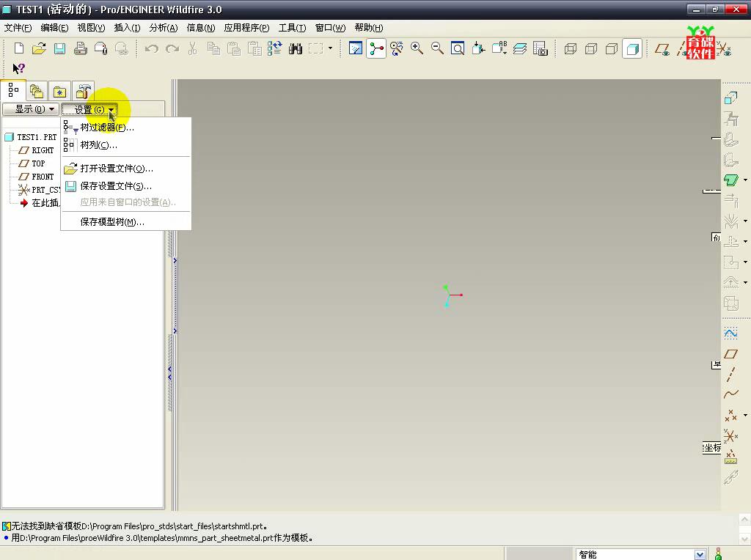This screenshot has height=560, width=751.
Task: Open the 分析(A) menu
Action: (164, 28)
